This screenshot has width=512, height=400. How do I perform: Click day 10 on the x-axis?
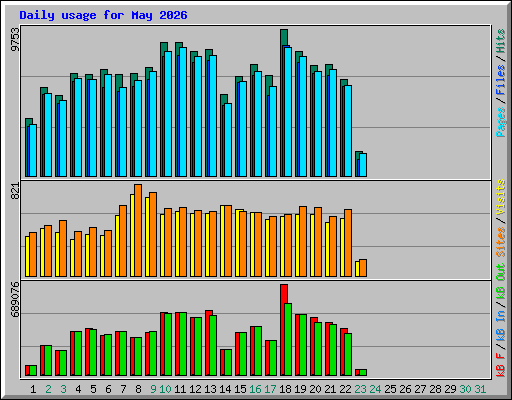tap(165, 389)
